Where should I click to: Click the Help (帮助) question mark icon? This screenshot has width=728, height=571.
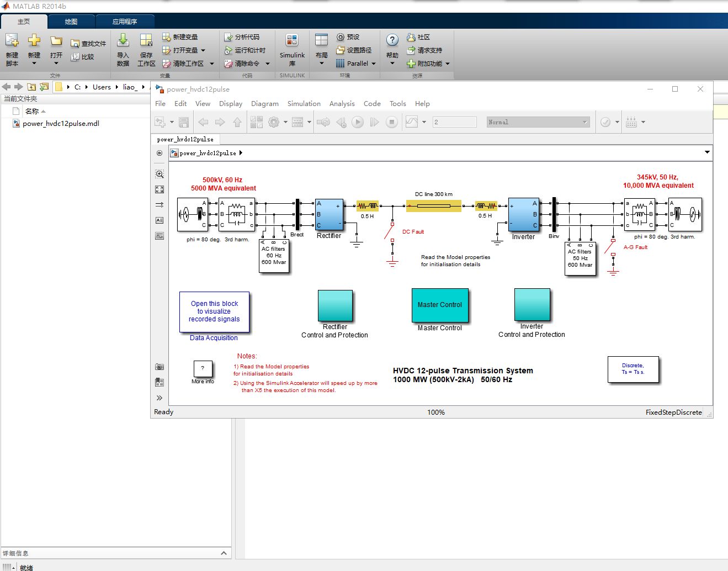(x=392, y=40)
